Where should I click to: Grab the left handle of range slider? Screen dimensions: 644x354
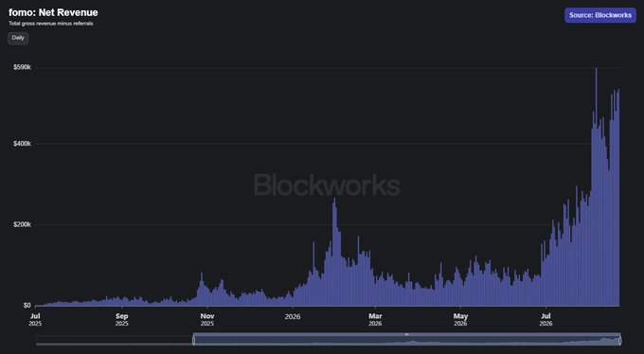[x=194, y=341]
